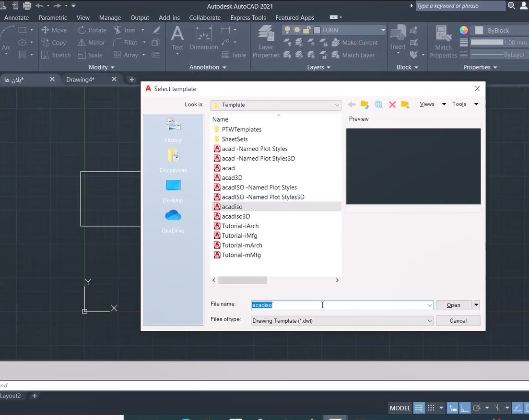Jump to Desktop in places sidebar
The width and height of the screenshot is (529, 420).
click(x=173, y=191)
